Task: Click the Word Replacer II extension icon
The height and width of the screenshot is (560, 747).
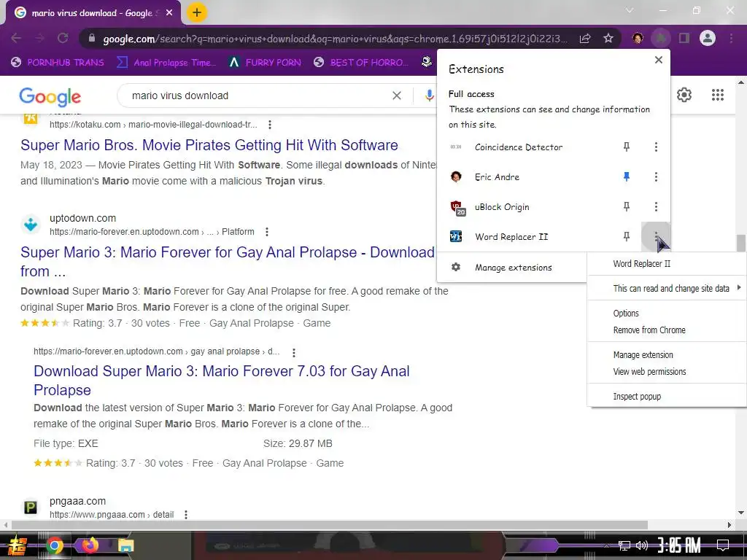Action: click(x=456, y=237)
